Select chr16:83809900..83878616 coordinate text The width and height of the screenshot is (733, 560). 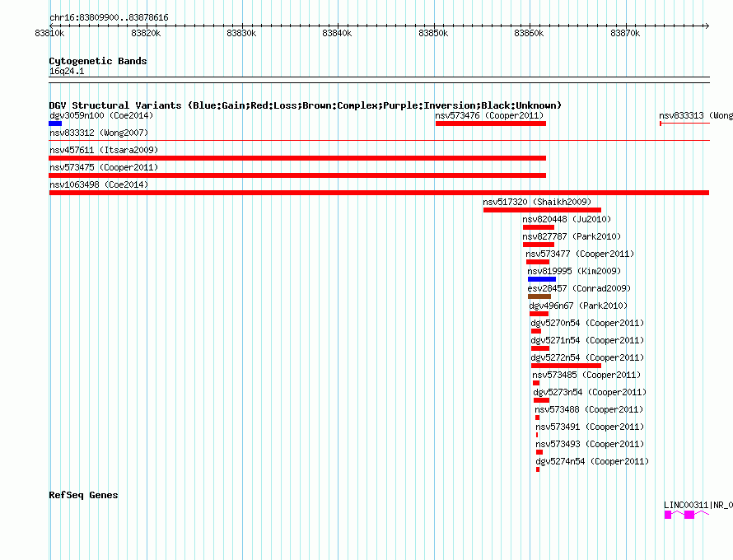click(109, 17)
